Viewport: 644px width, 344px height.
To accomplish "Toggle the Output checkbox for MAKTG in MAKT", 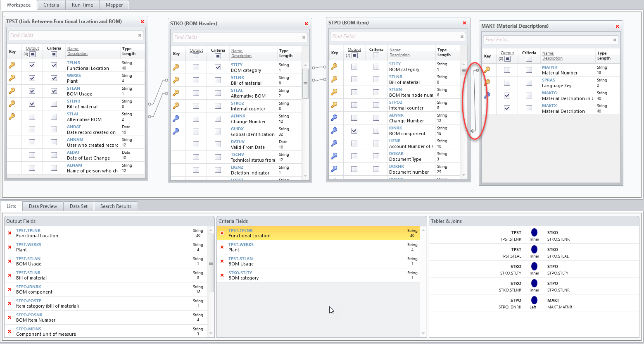I will pyautogui.click(x=507, y=95).
